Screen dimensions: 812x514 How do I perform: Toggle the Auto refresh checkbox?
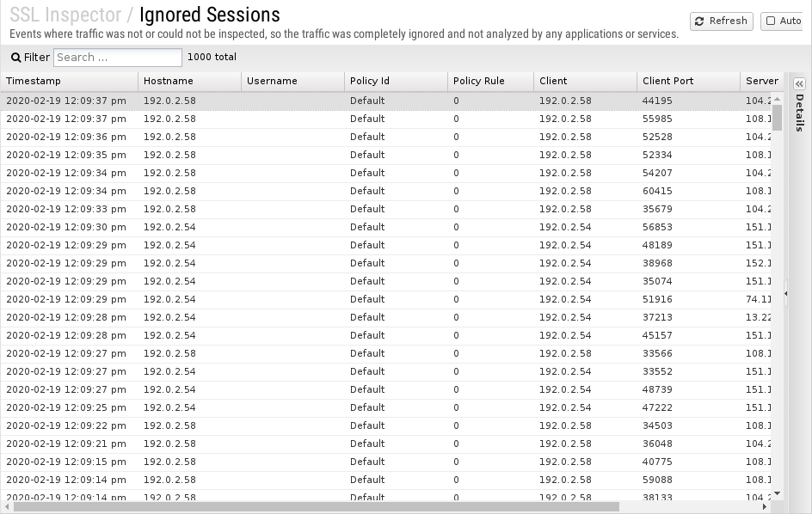coord(771,21)
